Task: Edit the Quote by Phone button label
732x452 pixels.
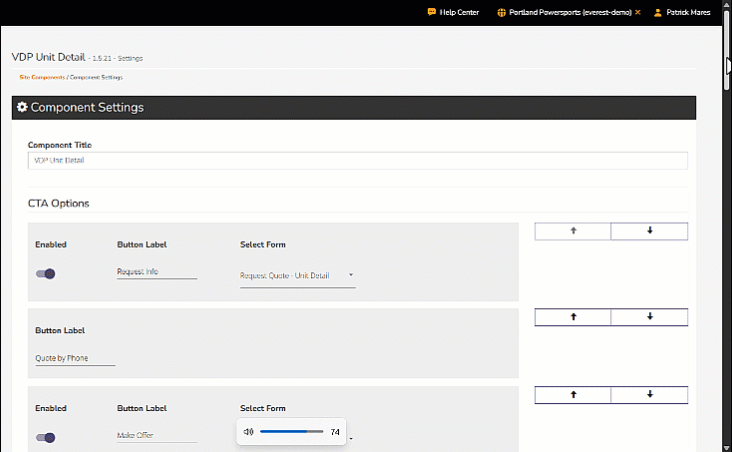Action: [x=74, y=358]
